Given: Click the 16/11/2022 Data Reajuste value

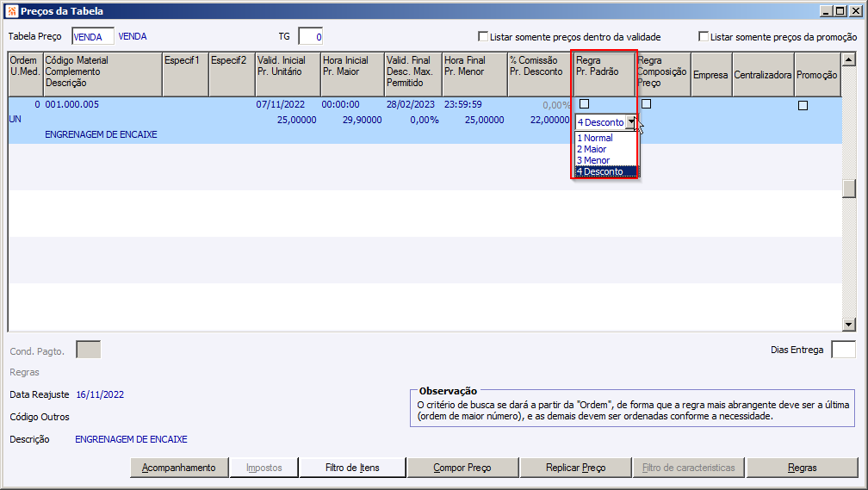Looking at the screenshot, I should point(100,394).
